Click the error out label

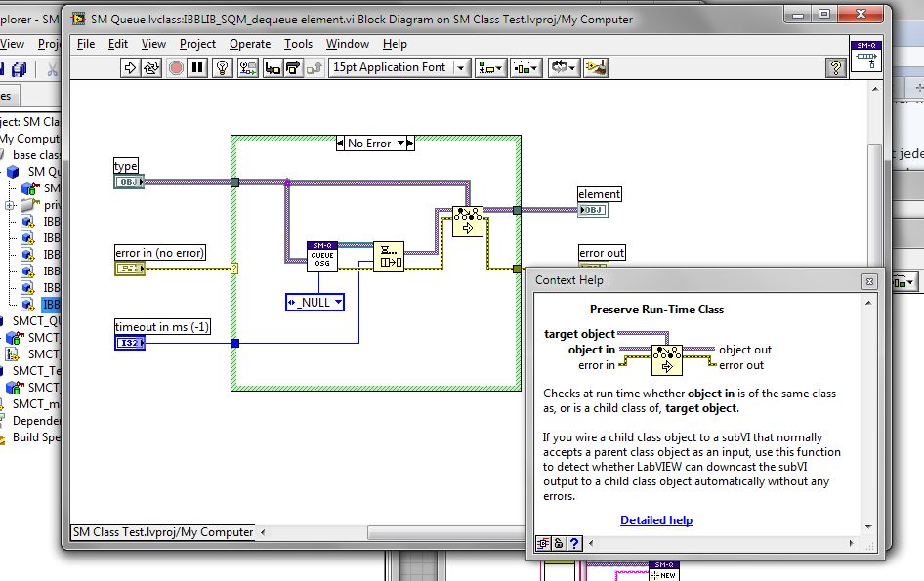click(x=602, y=253)
